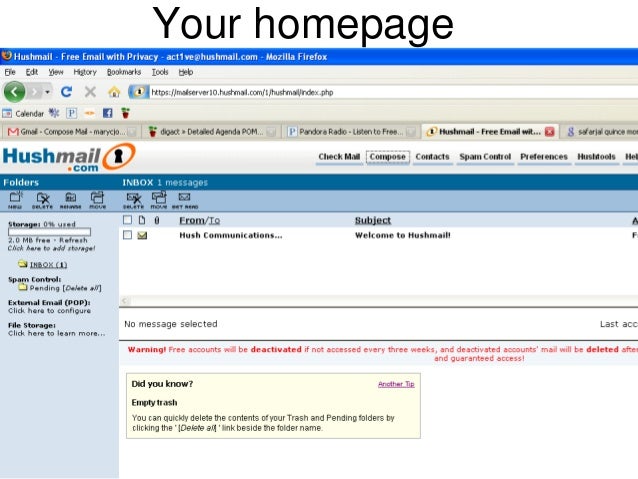Viewport: 638px width, 479px height.
Task: Switch to digact Detailed Agenda tab
Action: (x=212, y=132)
